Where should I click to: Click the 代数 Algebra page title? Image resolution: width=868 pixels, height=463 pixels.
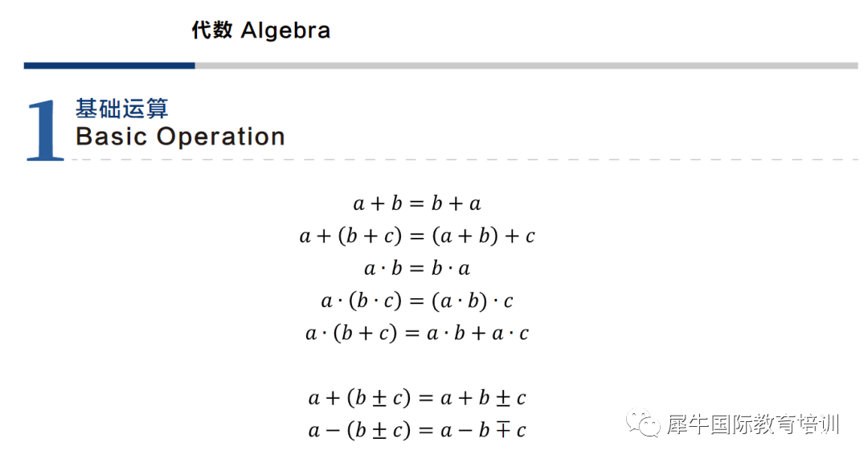pos(260,30)
